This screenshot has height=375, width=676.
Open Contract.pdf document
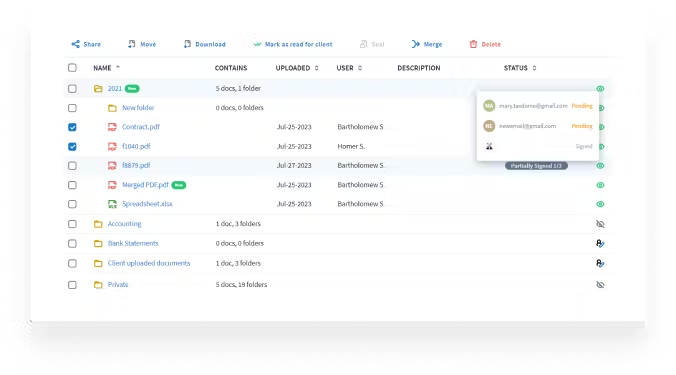[141, 127]
